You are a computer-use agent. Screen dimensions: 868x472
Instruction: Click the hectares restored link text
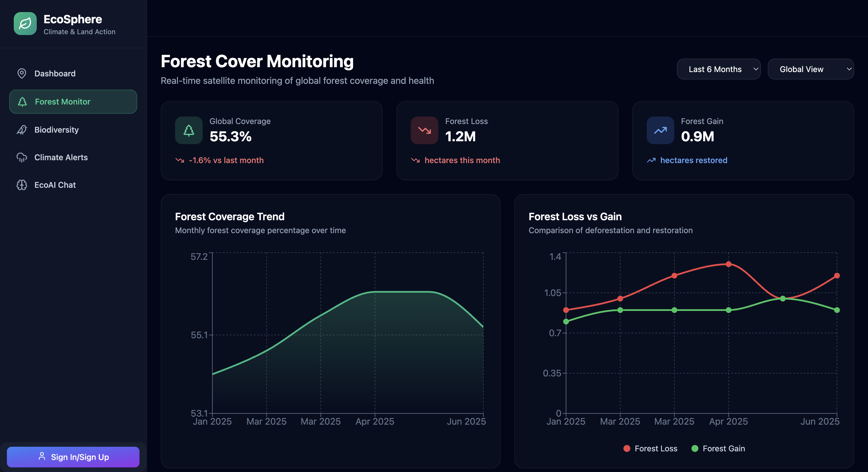pos(693,160)
